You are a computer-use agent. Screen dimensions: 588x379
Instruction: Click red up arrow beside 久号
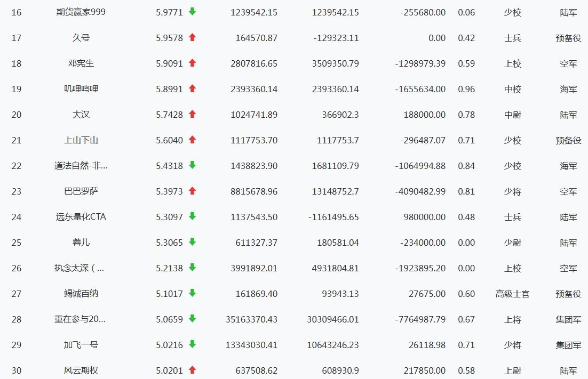tap(192, 37)
